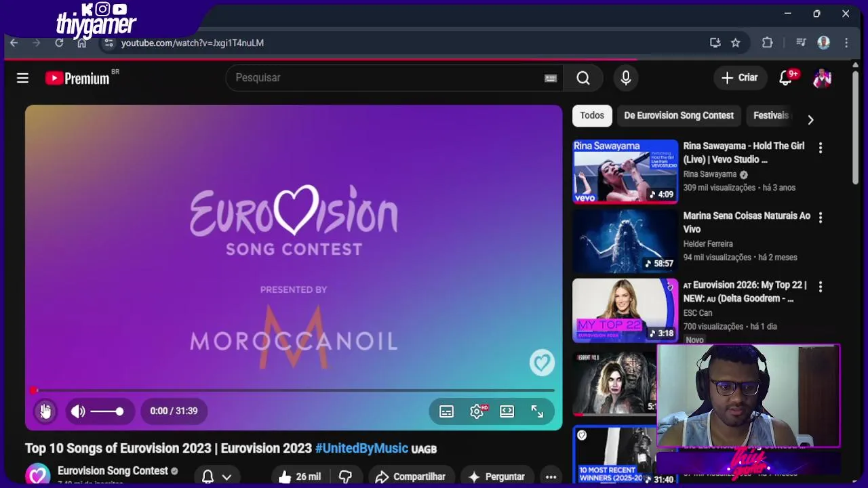Open options for Eurovision 2026 Top 22 video
This screenshot has height=488, width=868.
821,287
